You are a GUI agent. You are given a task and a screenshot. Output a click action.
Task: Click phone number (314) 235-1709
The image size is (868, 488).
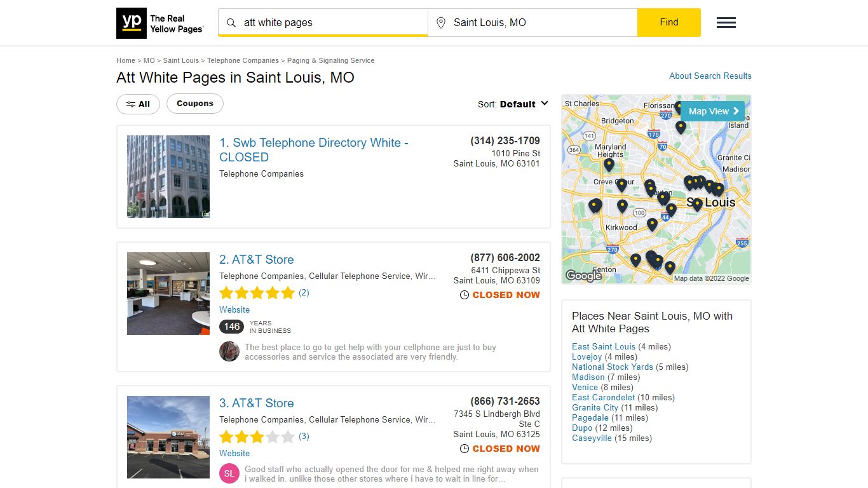coord(505,141)
